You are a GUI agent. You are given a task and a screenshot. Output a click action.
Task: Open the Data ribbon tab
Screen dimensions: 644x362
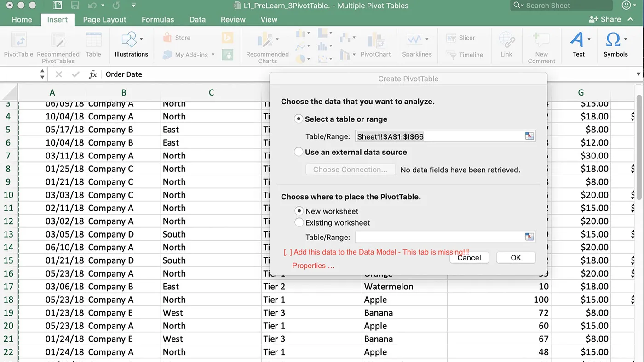tap(197, 19)
